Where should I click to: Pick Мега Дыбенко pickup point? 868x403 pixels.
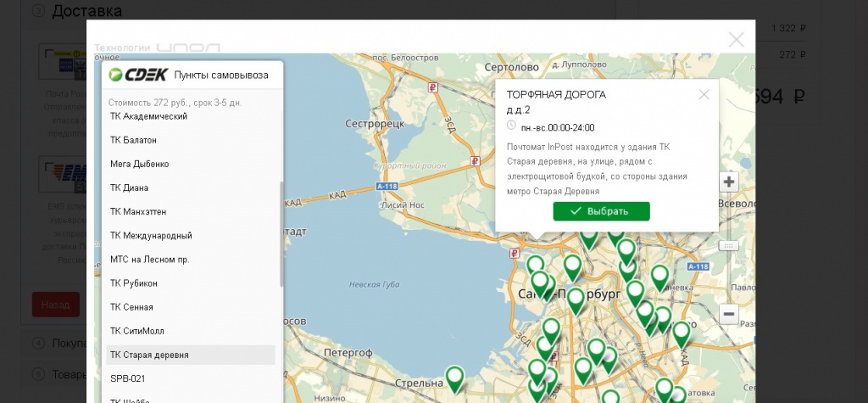pyautogui.click(x=140, y=164)
